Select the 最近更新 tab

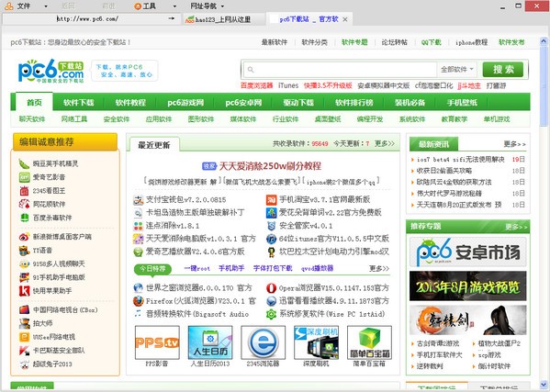154,144
